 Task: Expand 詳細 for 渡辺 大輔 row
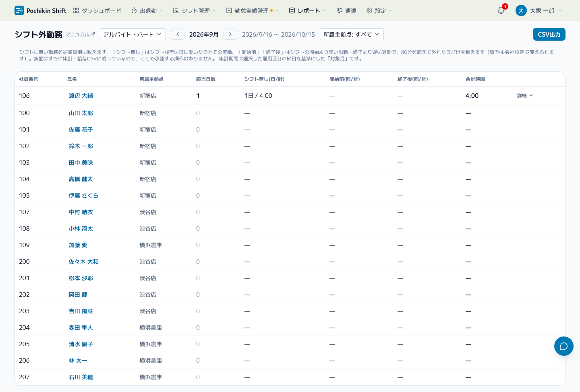[x=525, y=96]
